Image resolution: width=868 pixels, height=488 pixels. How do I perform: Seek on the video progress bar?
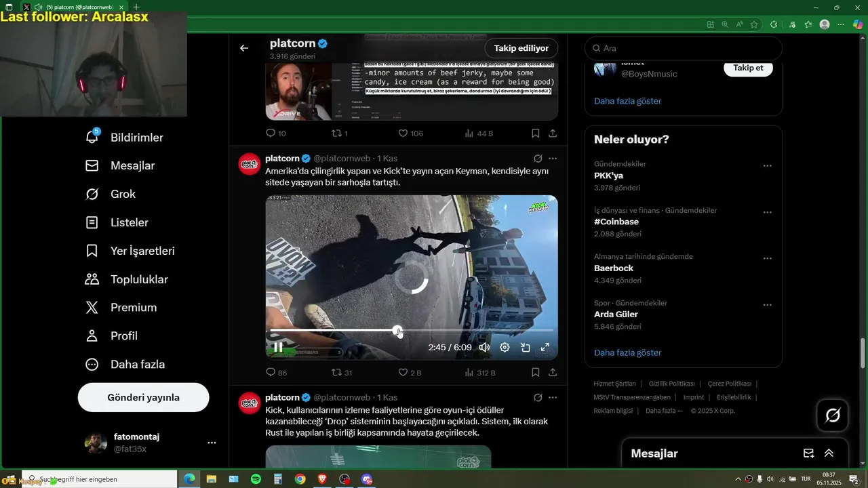(x=412, y=330)
